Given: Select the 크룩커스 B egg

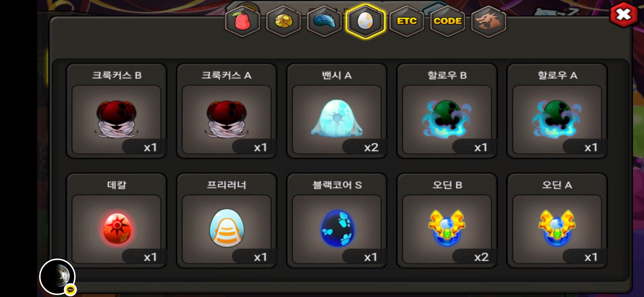Looking at the screenshot, I should coord(116,111).
